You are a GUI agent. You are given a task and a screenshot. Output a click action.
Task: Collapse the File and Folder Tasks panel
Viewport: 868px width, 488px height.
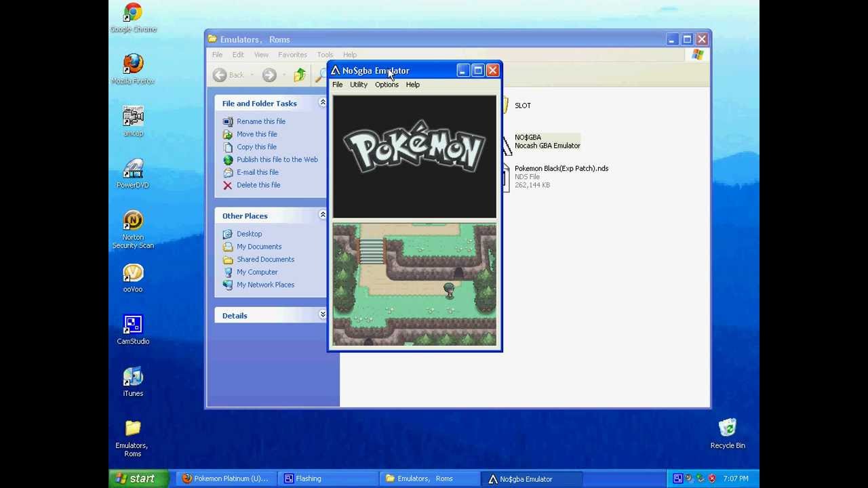pyautogui.click(x=322, y=102)
